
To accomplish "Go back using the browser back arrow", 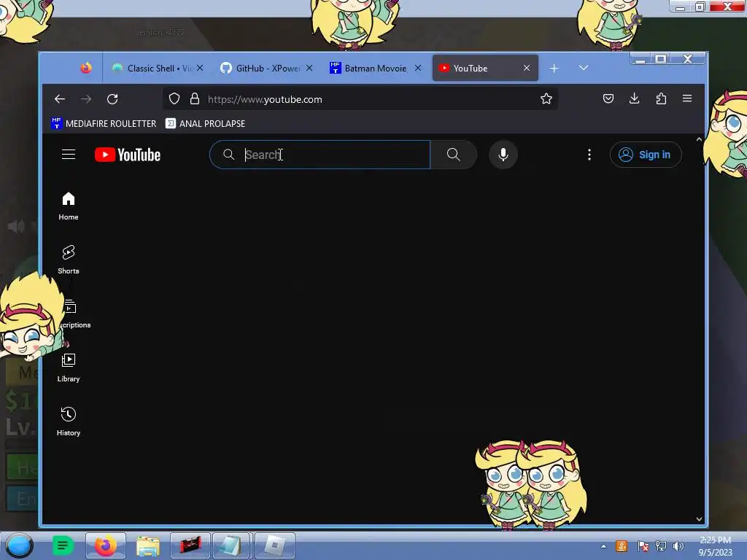I will pyautogui.click(x=60, y=99).
